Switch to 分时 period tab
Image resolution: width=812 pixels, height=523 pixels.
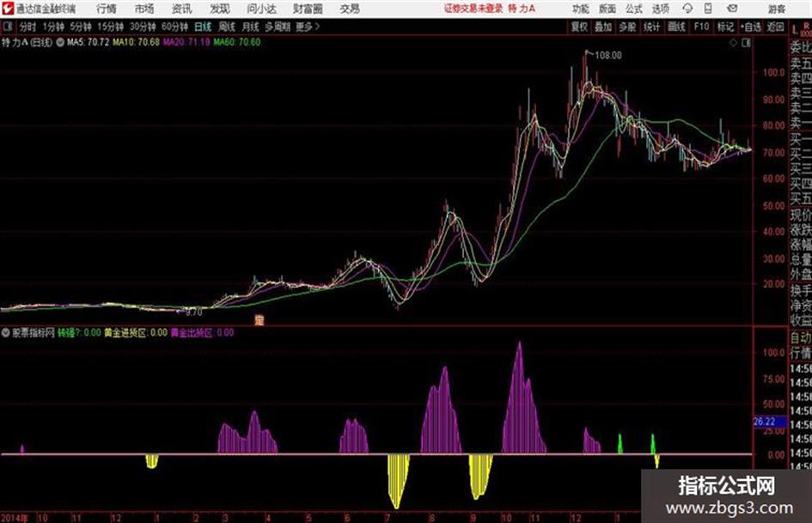[27, 27]
